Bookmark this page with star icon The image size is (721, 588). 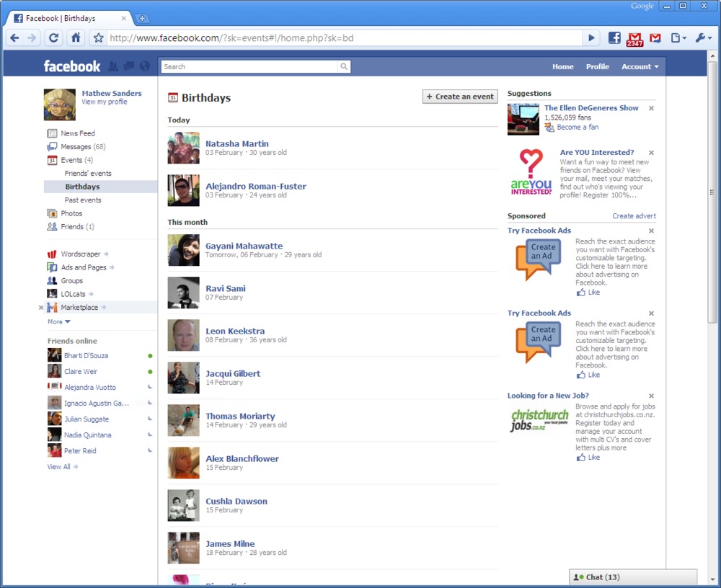coord(98,38)
